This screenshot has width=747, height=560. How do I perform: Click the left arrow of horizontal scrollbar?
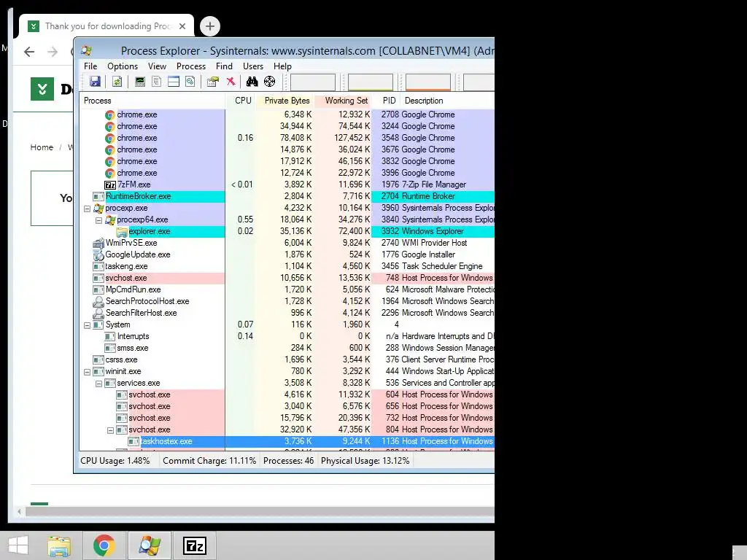(19, 511)
